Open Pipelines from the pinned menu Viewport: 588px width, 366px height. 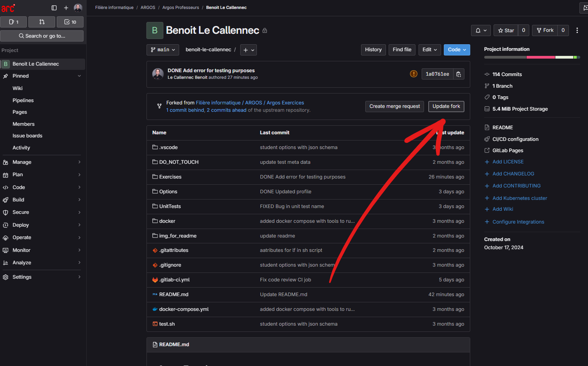23,101
